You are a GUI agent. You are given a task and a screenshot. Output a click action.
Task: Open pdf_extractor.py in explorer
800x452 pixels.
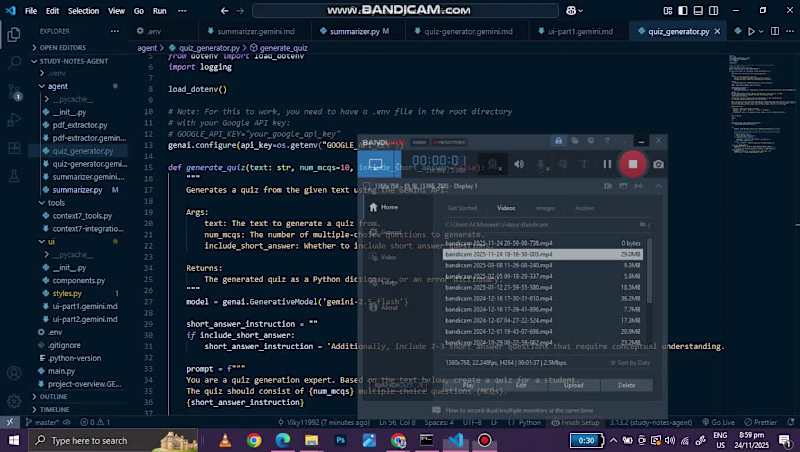(x=80, y=125)
